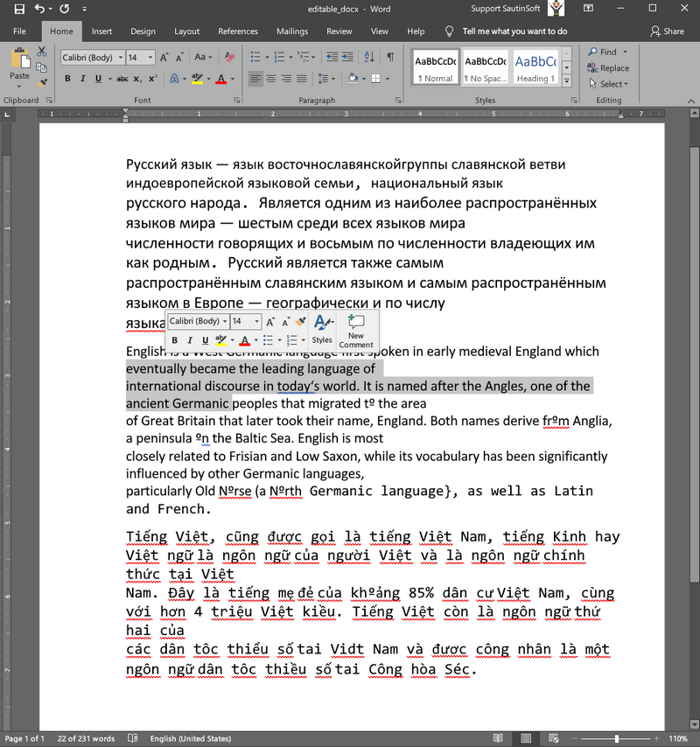Click the Cut scissors icon

pos(41,52)
